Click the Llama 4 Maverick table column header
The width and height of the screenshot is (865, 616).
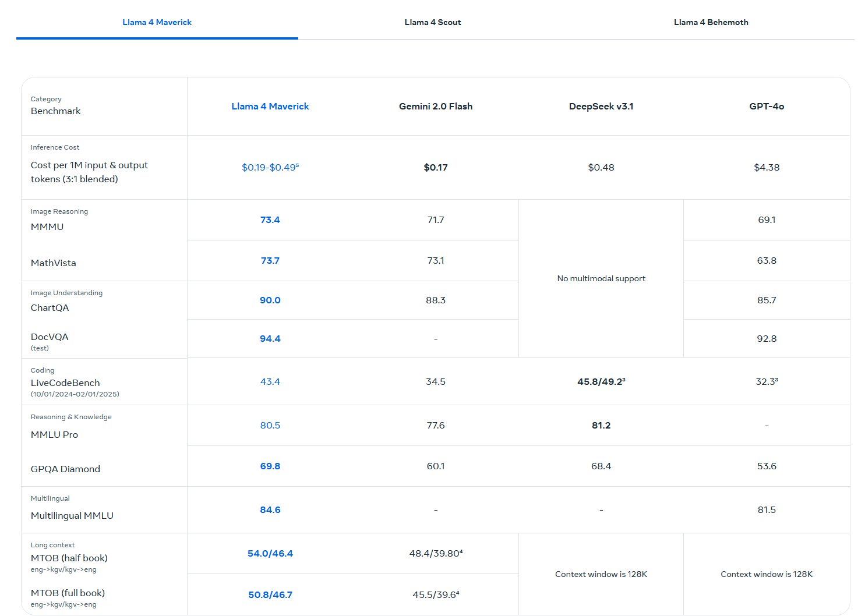click(270, 106)
